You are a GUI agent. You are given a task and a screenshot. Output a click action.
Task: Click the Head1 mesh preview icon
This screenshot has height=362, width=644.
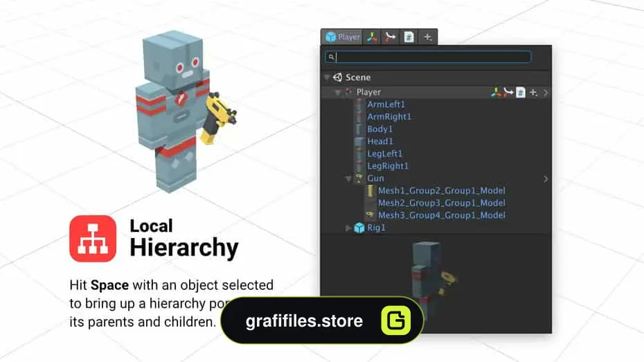359,141
